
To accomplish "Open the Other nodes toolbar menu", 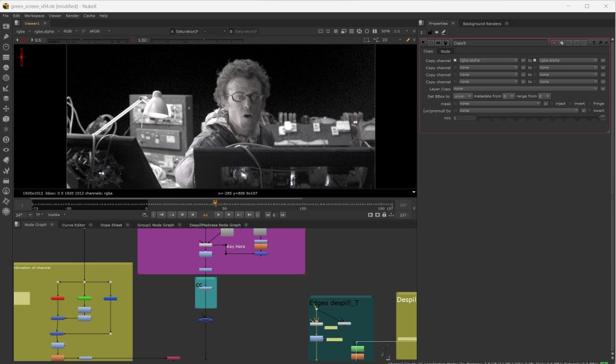I will pyautogui.click(x=6, y=181).
